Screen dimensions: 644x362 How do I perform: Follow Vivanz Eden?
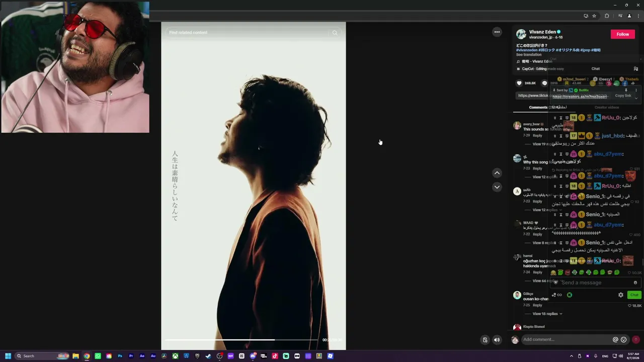pos(623,34)
